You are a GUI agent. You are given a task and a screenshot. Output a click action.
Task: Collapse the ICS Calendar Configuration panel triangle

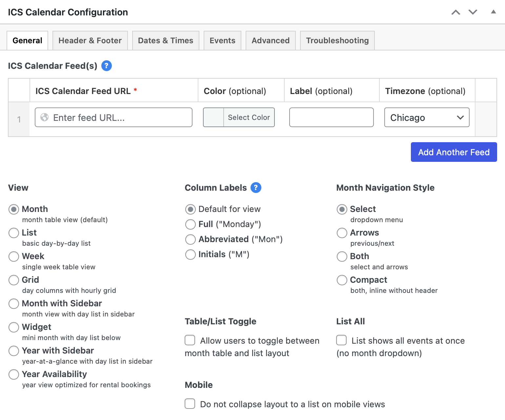click(493, 12)
